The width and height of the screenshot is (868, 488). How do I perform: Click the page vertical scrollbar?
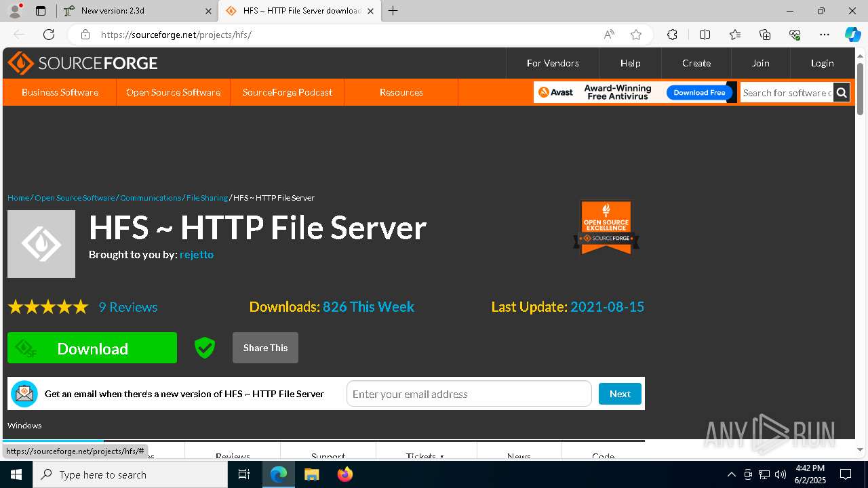(860, 88)
